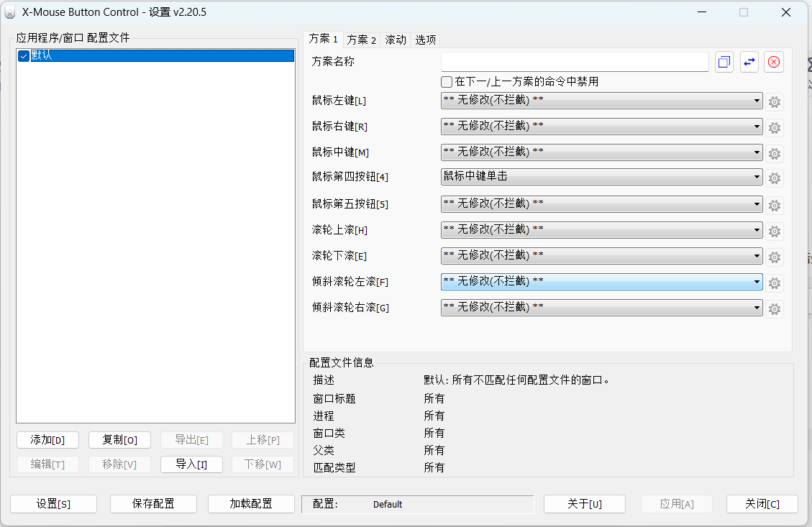This screenshot has width=812, height=527.
Task: Open gear settings for 鼠标右键
Action: click(775, 127)
